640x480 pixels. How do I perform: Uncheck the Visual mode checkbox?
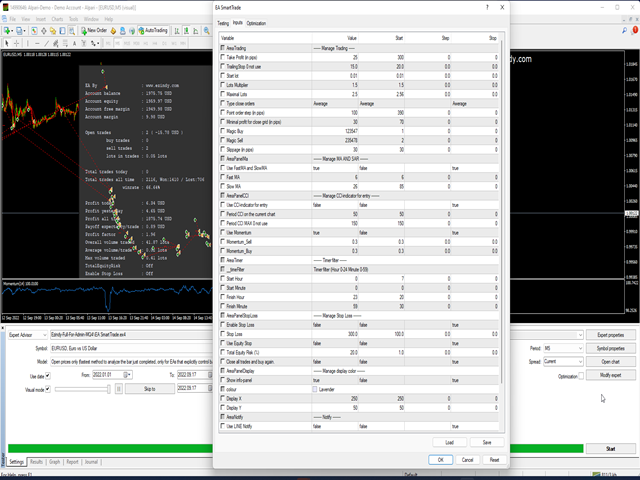pos(48,389)
